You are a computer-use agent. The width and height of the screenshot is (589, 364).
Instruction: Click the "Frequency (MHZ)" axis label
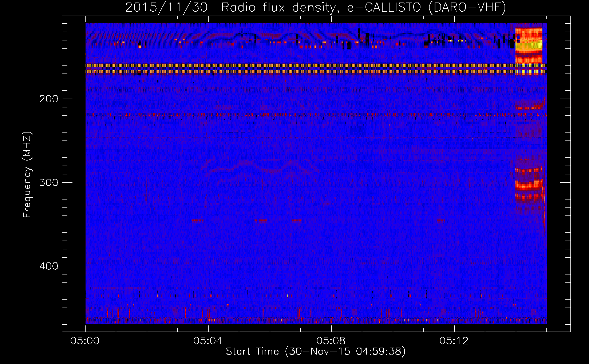(x=27, y=174)
